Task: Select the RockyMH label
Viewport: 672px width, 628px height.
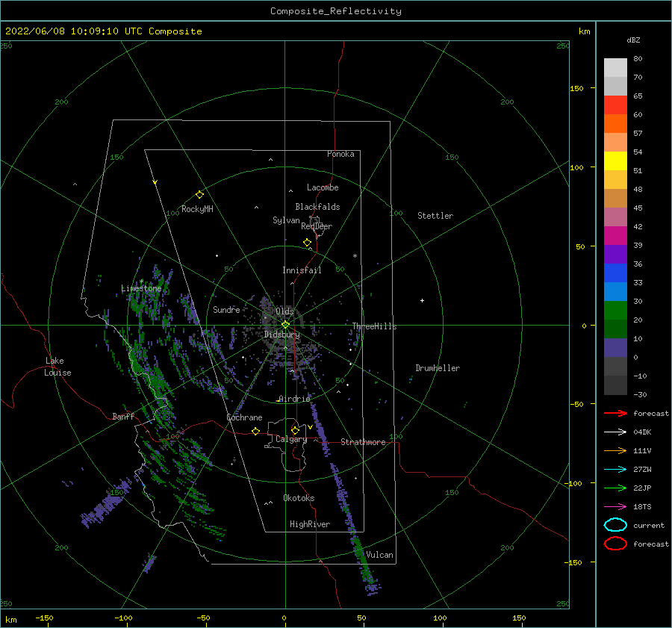Action: click(x=197, y=209)
